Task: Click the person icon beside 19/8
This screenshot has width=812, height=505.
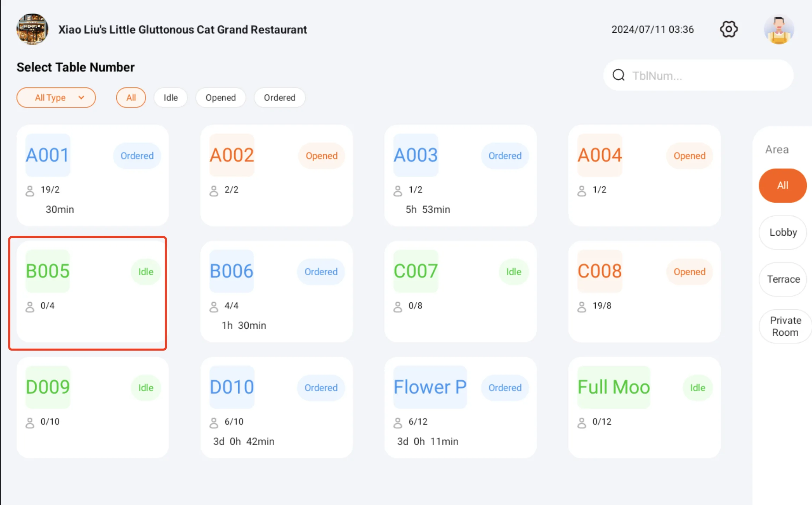Action: (x=582, y=307)
